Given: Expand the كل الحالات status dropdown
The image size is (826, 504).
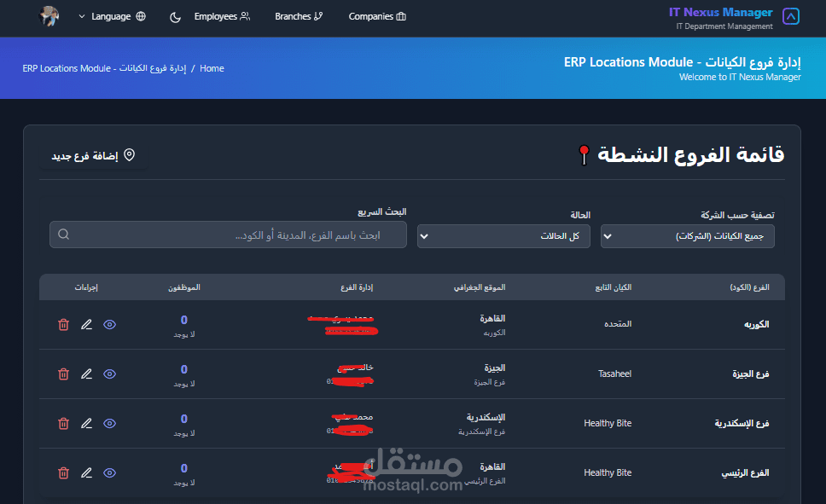Looking at the screenshot, I should point(503,235).
